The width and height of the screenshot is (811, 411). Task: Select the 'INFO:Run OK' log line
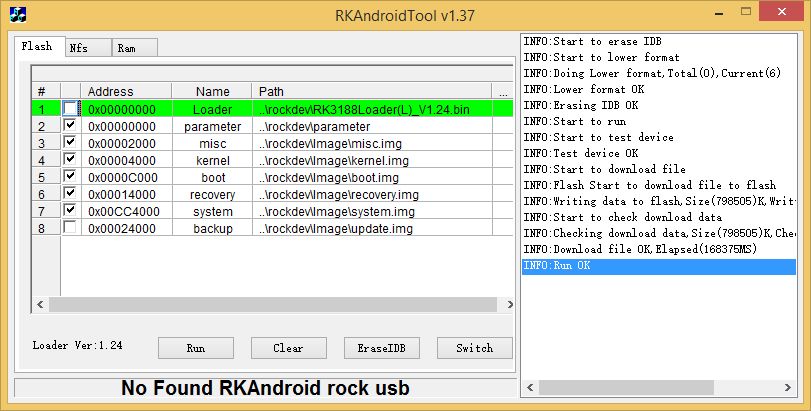pos(659,266)
